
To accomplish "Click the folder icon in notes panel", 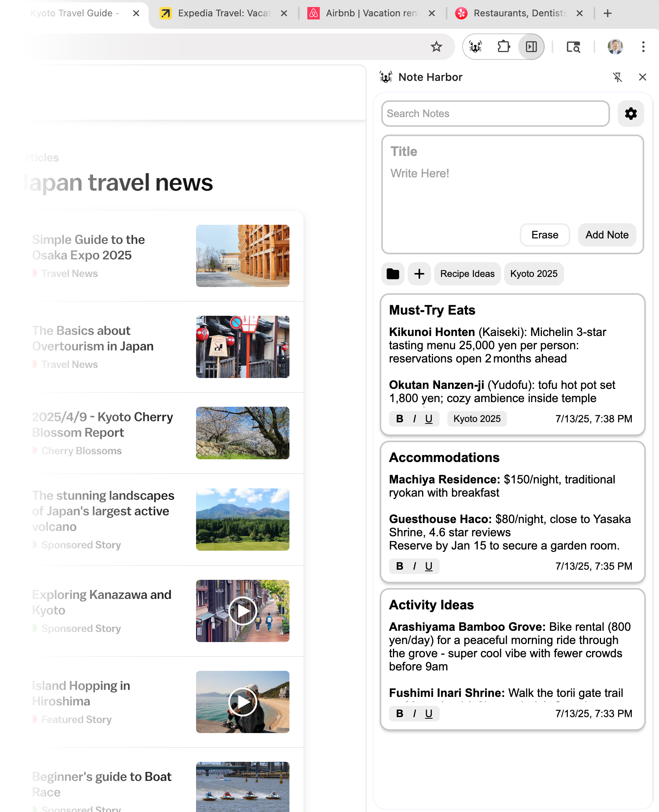I will pos(393,274).
